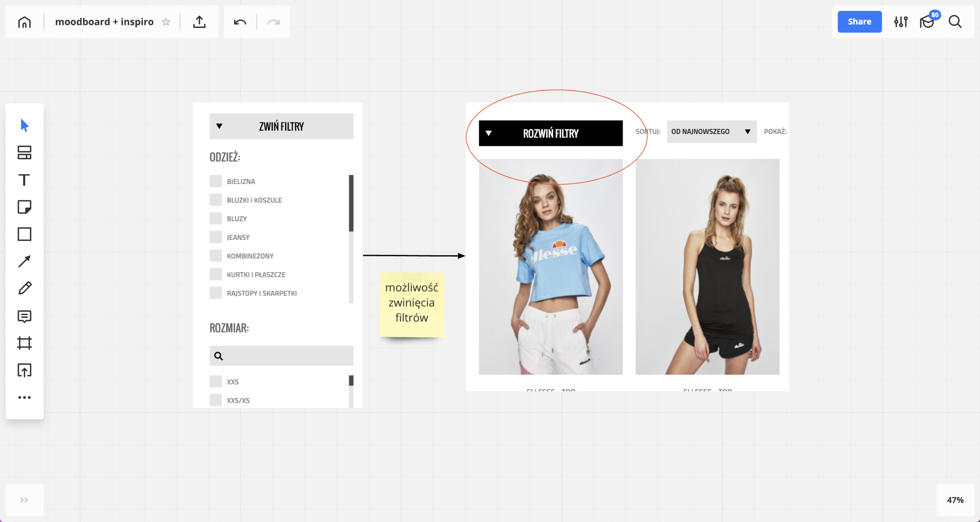The width and height of the screenshot is (980, 522).
Task: Collapse filters with ZWIŃ FILTRY
Action: coord(281,126)
